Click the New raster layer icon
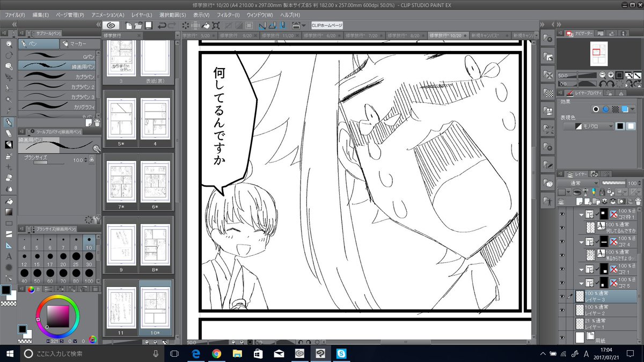This screenshot has width=644, height=362. pos(581,201)
